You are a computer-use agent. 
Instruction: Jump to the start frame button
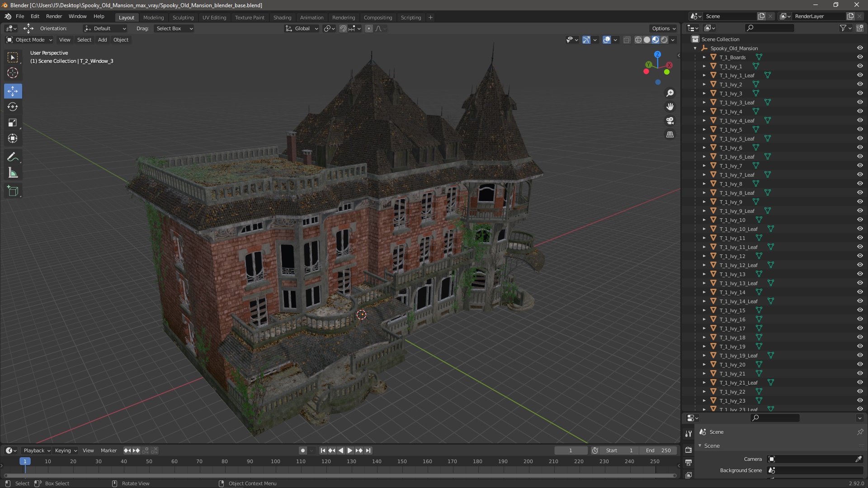[x=323, y=450]
